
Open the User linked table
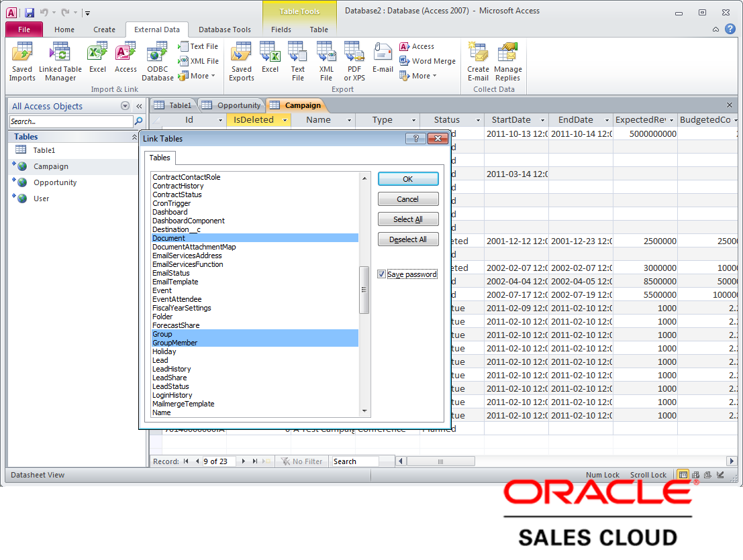tap(41, 199)
